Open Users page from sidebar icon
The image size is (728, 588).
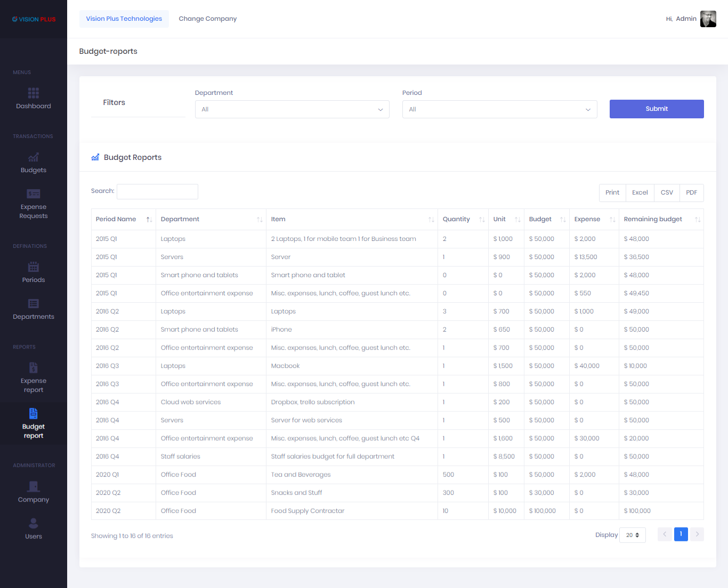tap(34, 523)
